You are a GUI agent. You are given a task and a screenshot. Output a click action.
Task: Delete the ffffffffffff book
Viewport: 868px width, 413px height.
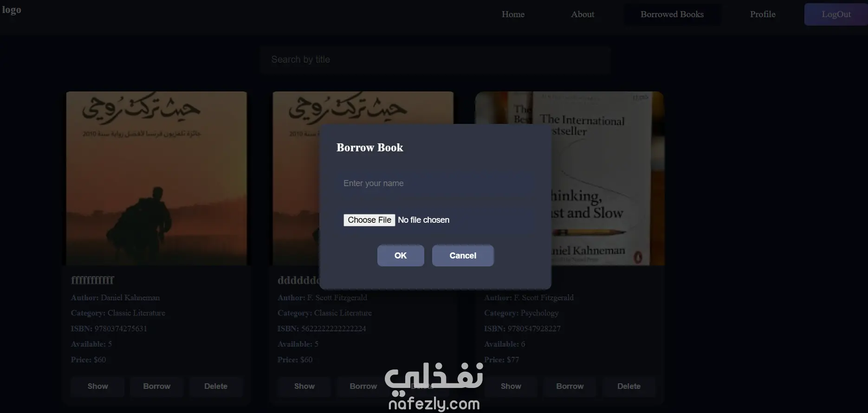216,386
